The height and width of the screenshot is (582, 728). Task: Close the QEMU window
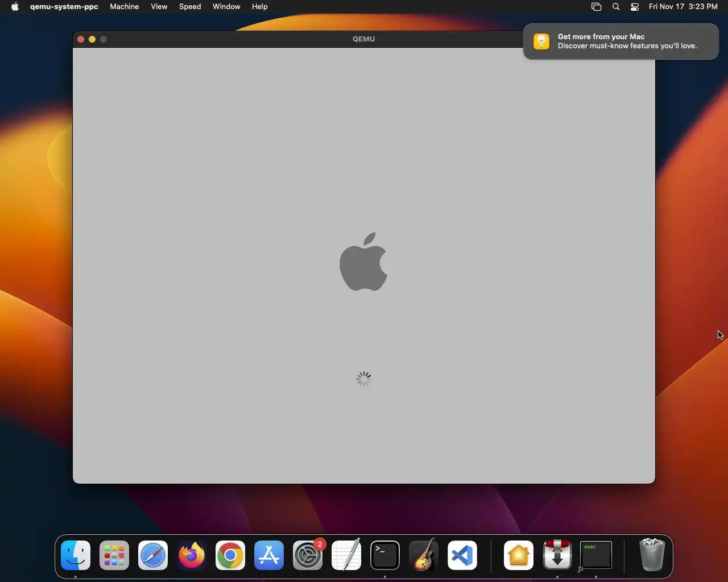(x=81, y=39)
